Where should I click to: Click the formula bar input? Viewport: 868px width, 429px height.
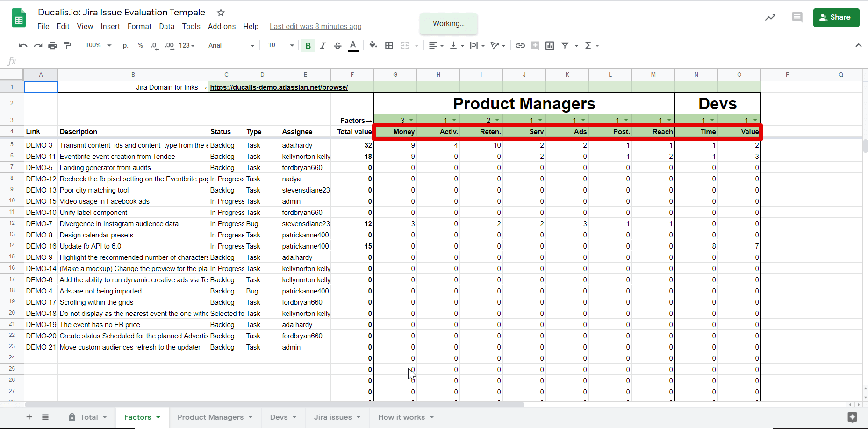[421, 62]
